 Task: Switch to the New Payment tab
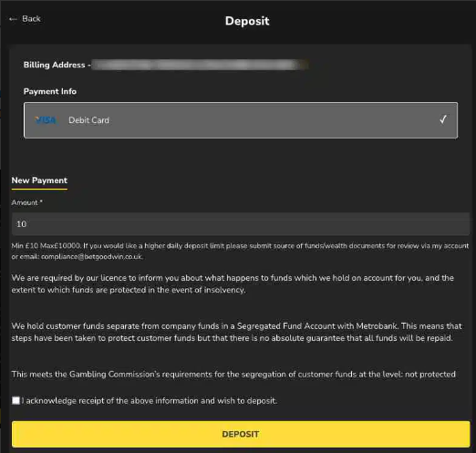click(x=39, y=180)
